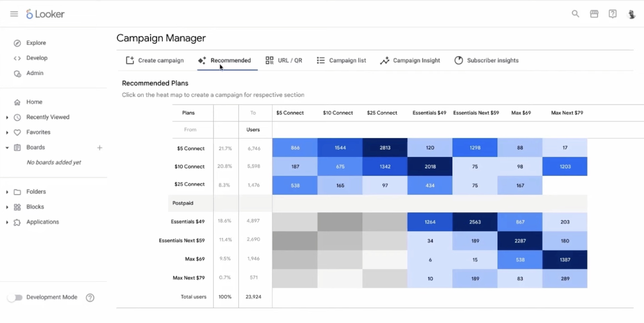Open Develop in sidebar
Viewport: 644px width, 323px height.
click(37, 58)
